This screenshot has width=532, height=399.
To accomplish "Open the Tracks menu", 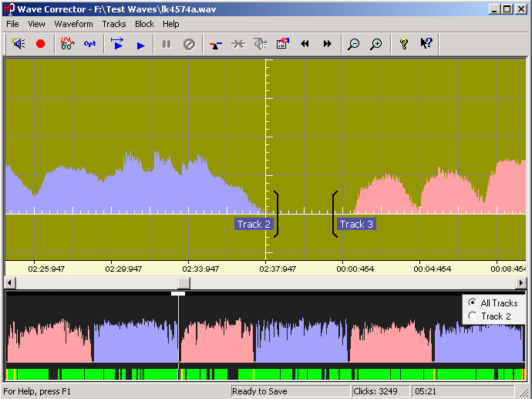I will click(x=114, y=24).
